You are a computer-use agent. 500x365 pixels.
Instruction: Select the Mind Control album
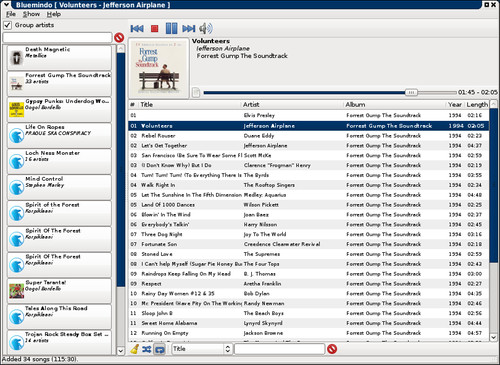pyautogui.click(x=59, y=187)
